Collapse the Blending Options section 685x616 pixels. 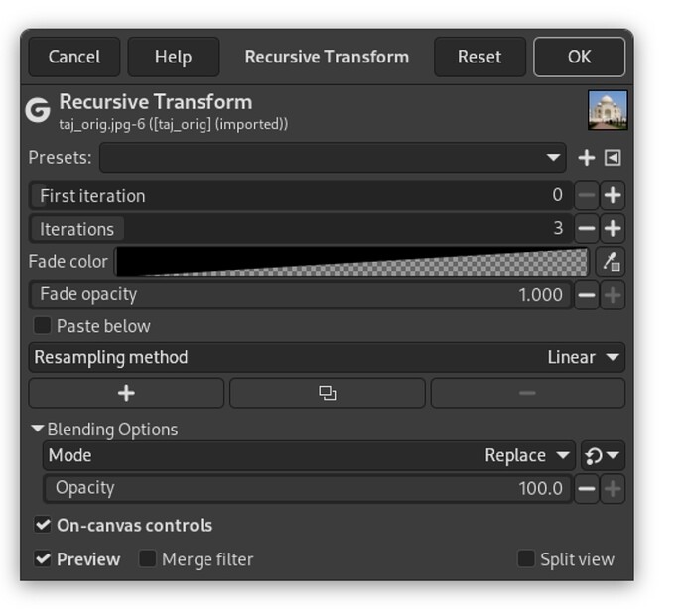38,430
